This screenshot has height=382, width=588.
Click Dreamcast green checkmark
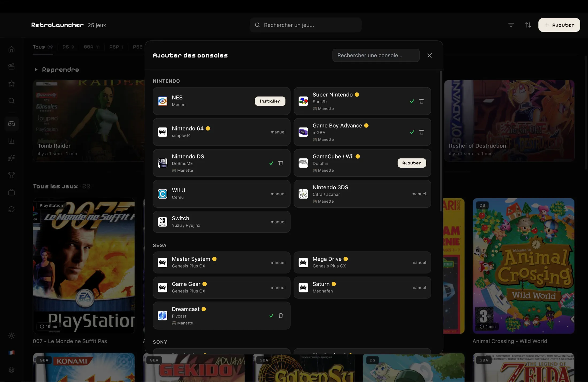pos(271,316)
